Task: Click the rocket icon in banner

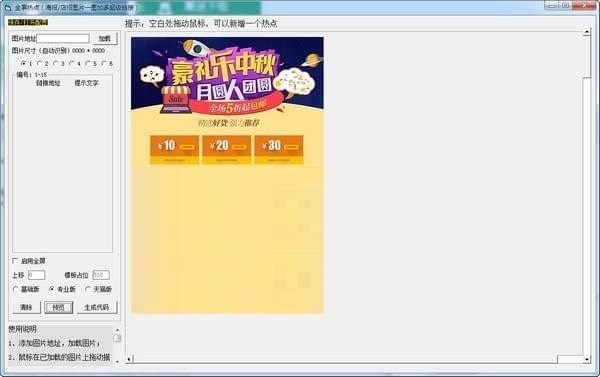Action: click(196, 48)
